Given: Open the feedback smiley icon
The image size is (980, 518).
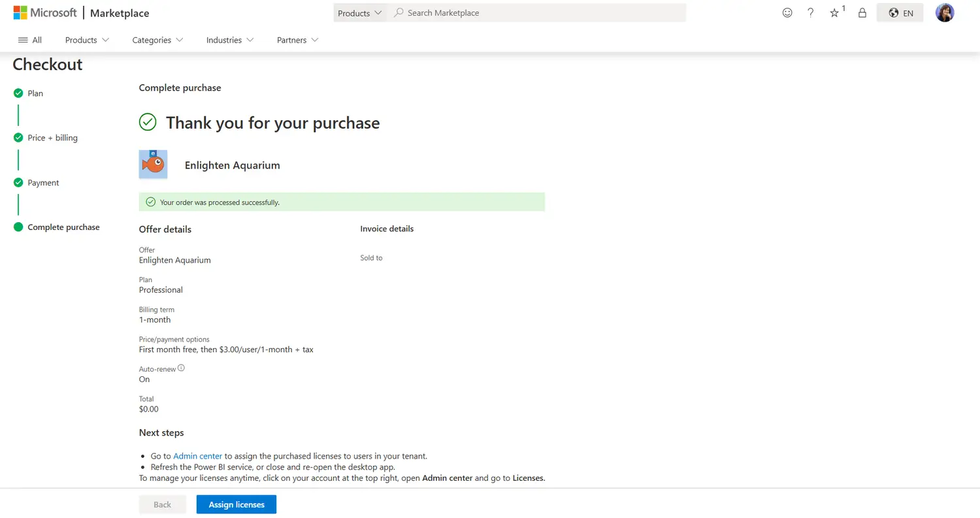Looking at the screenshot, I should click(787, 12).
